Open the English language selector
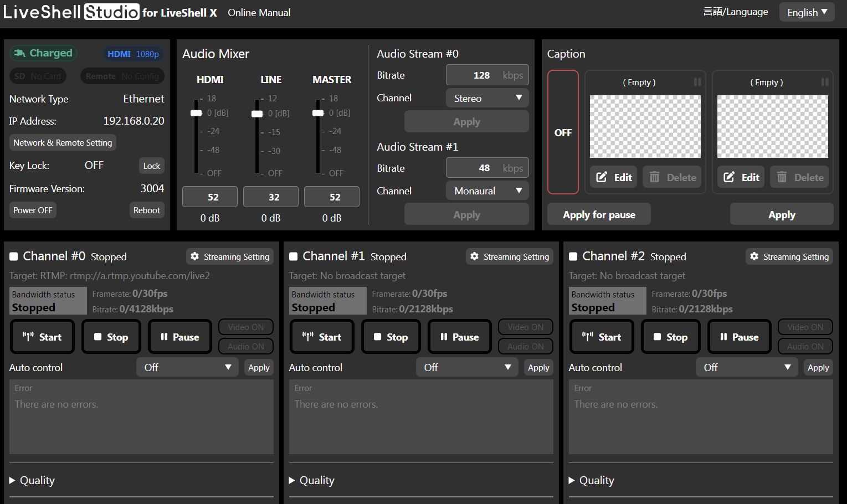Image resolution: width=847 pixels, height=504 pixels. pos(807,12)
